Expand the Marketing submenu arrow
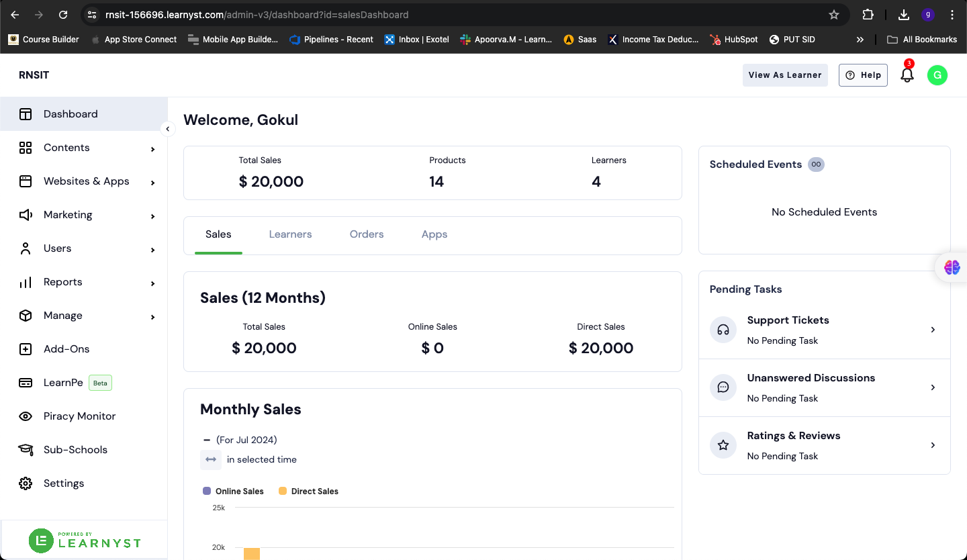 pyautogui.click(x=153, y=216)
